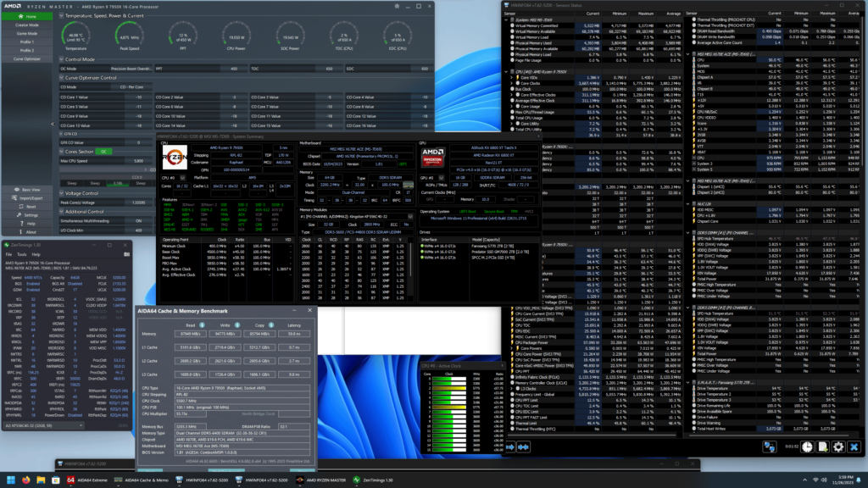Click blue X close icon in HWiNFO sensors
Viewport: 868px width, 488px height.
tap(854, 447)
